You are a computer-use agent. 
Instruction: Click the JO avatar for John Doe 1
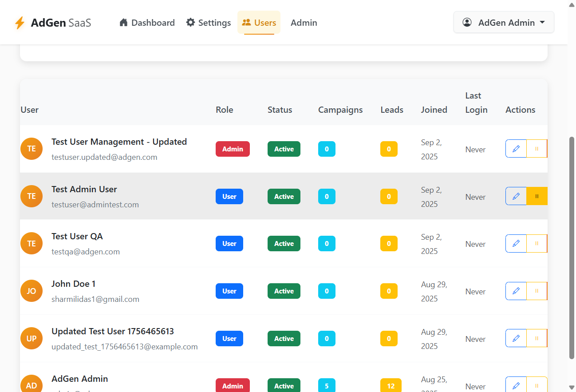32,291
